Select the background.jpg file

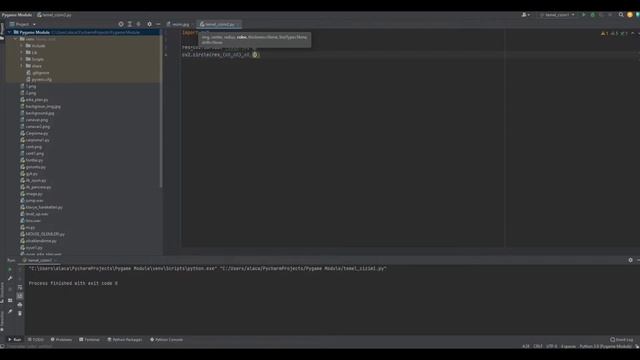(37, 113)
